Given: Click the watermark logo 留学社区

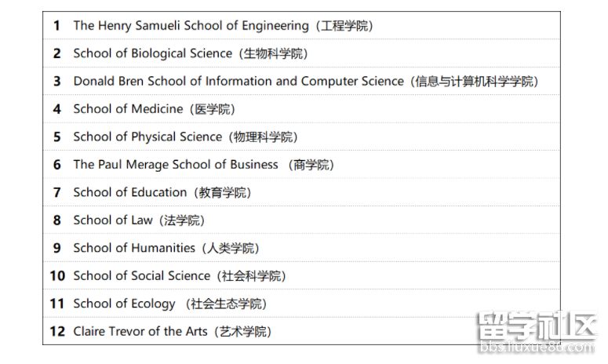Looking at the screenshot, I should point(537,326).
